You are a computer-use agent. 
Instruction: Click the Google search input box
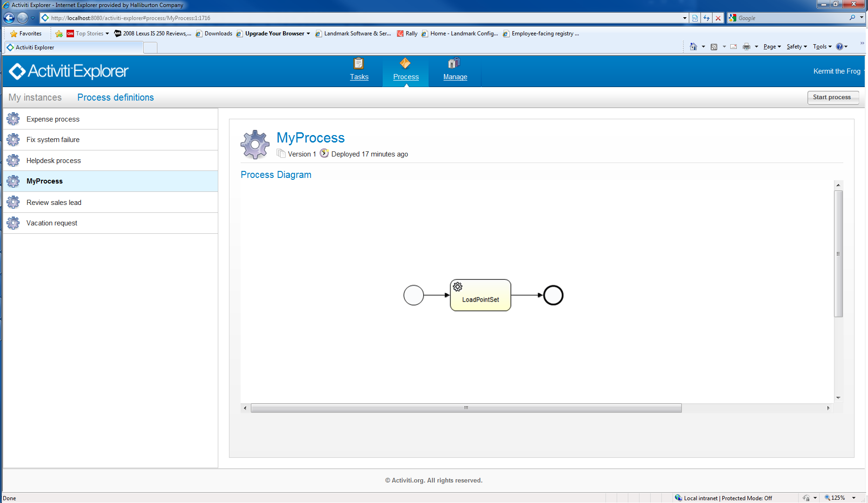point(791,18)
